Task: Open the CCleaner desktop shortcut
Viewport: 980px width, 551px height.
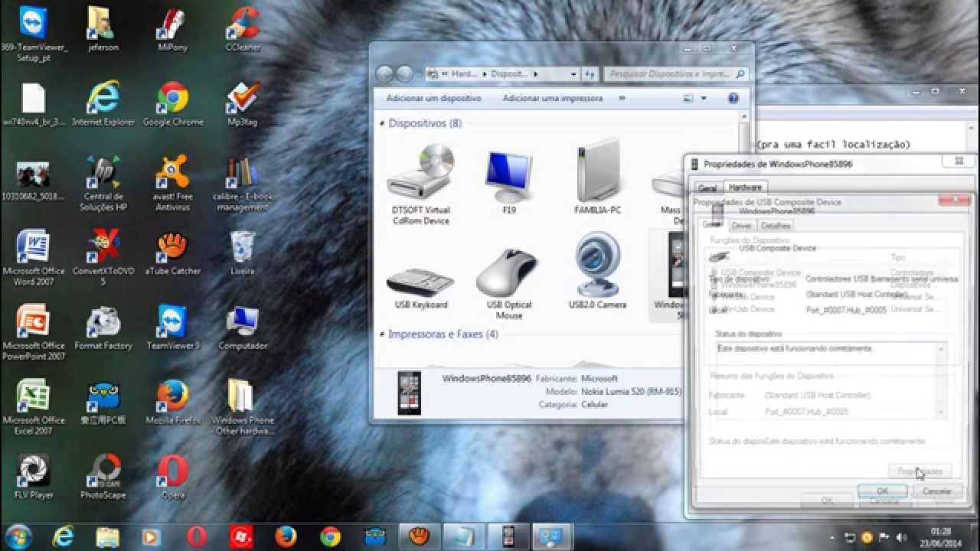Action: point(243,29)
